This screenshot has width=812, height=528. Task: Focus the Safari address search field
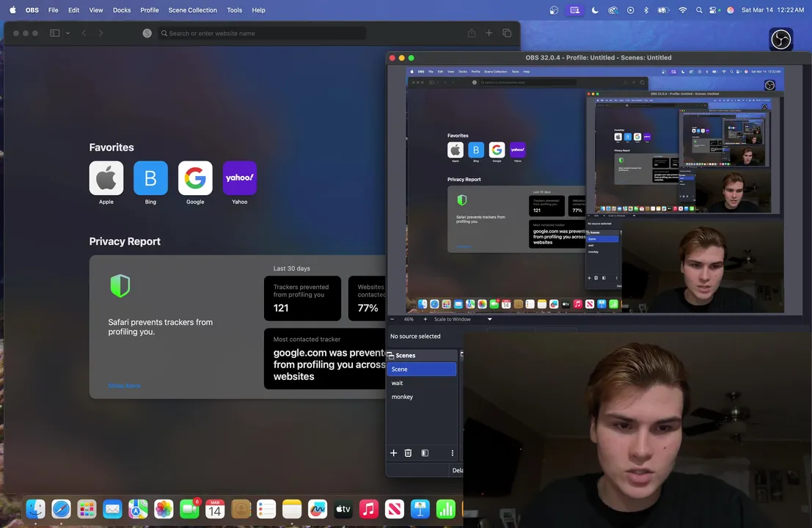[x=262, y=33]
